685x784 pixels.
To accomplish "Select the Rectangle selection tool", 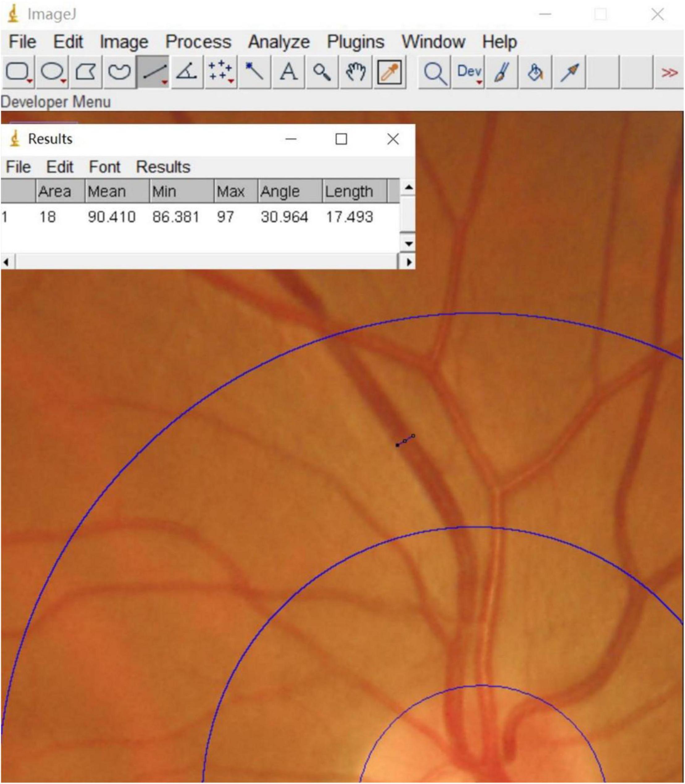I will [x=18, y=72].
